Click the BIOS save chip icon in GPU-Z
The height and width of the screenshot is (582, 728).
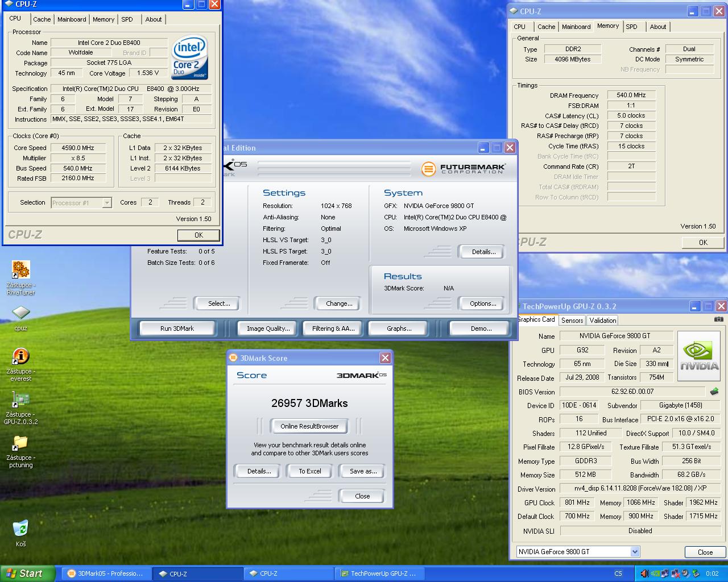[714, 391]
